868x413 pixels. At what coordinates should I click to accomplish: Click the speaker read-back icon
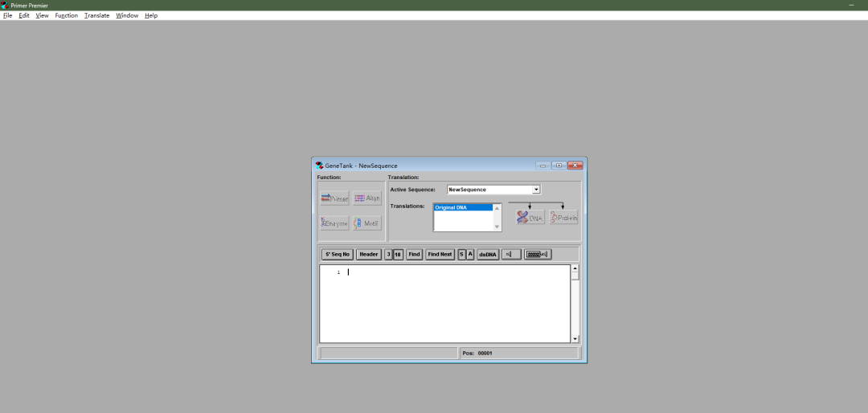coord(511,255)
